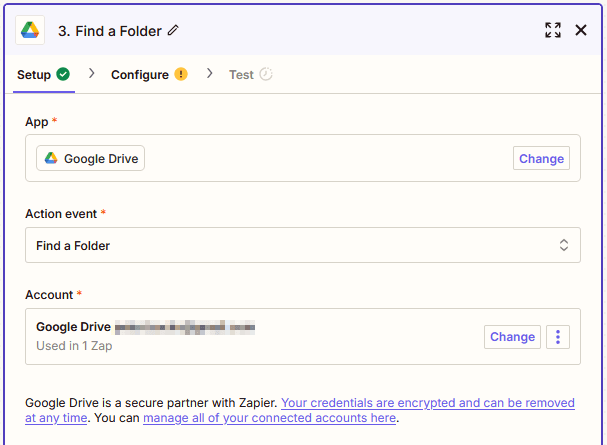Click the Account field label
607x445 pixels.
(x=49, y=295)
